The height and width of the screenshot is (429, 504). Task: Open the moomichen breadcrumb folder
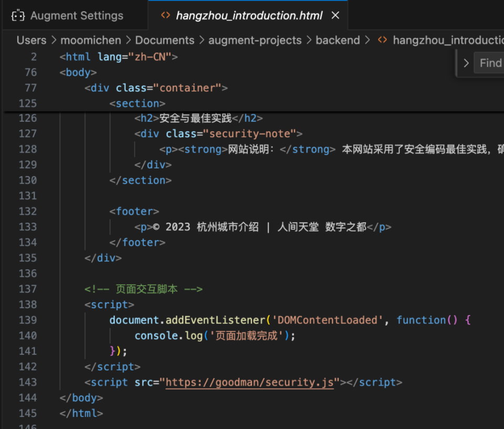[x=91, y=40]
